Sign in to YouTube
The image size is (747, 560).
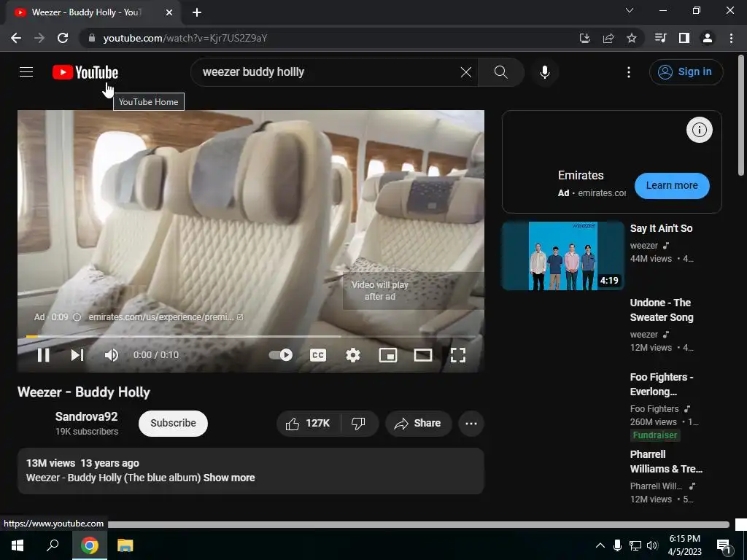tap(686, 72)
